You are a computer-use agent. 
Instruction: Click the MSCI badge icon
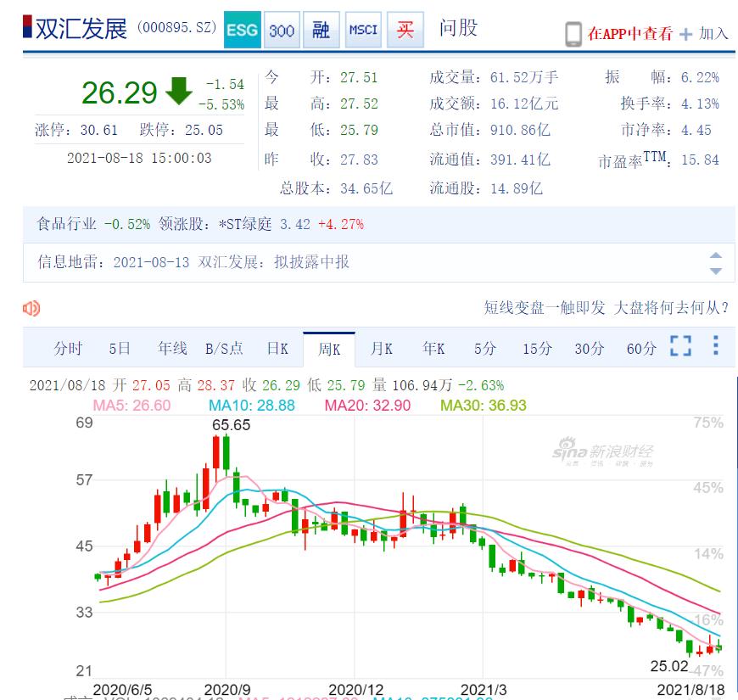coord(363,31)
